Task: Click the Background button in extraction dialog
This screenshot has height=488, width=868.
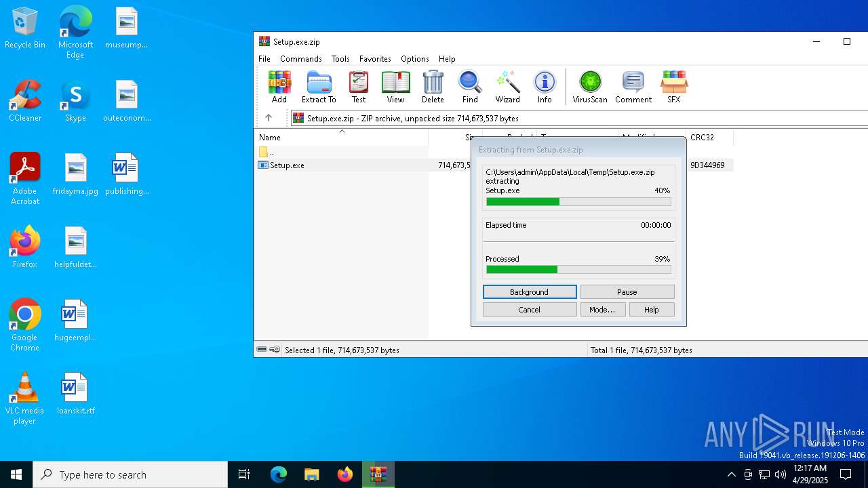Action: coord(530,292)
